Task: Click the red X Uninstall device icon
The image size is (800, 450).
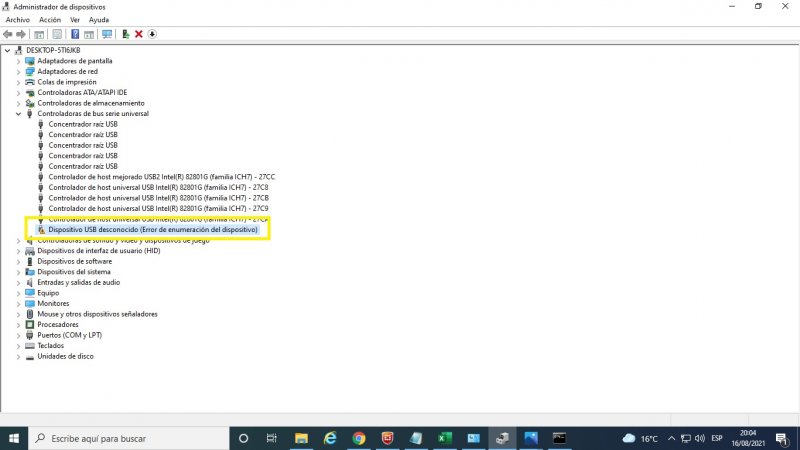Action: (138, 34)
